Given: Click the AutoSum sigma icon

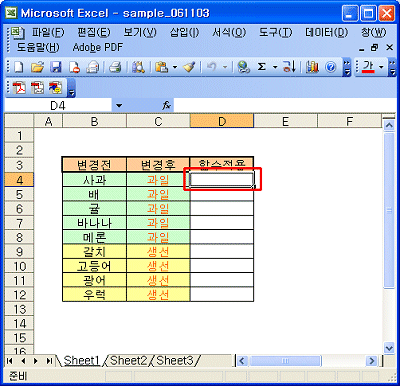Looking at the screenshot, I should point(262,67).
